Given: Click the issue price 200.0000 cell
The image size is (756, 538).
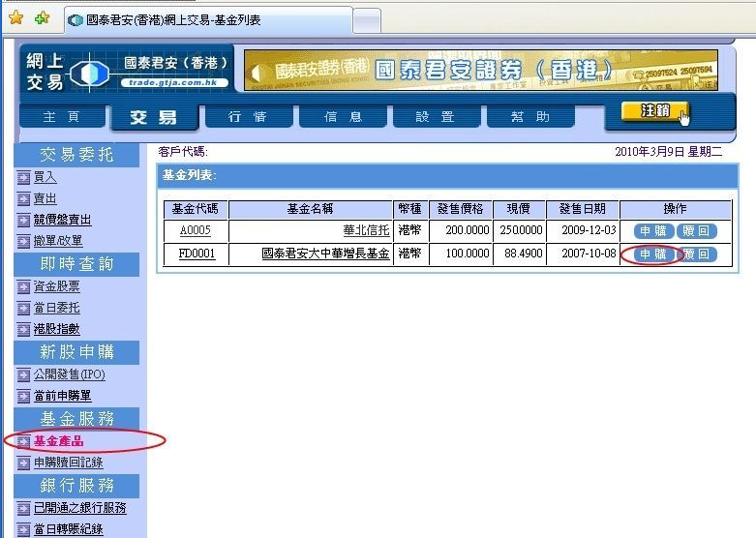Looking at the screenshot, I should point(461,230).
